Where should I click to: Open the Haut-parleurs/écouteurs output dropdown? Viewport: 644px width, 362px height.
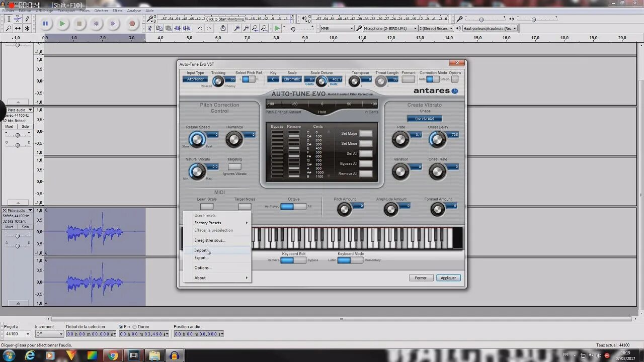point(490,29)
